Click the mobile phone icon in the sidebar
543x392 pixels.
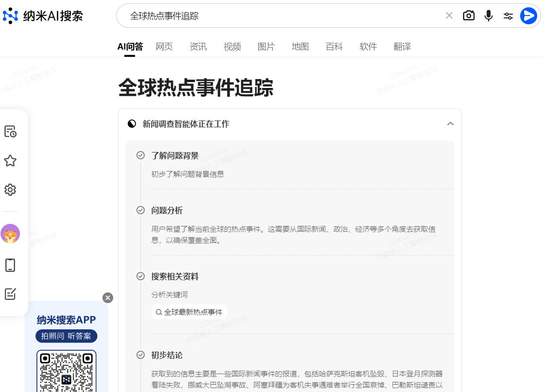[x=10, y=265]
